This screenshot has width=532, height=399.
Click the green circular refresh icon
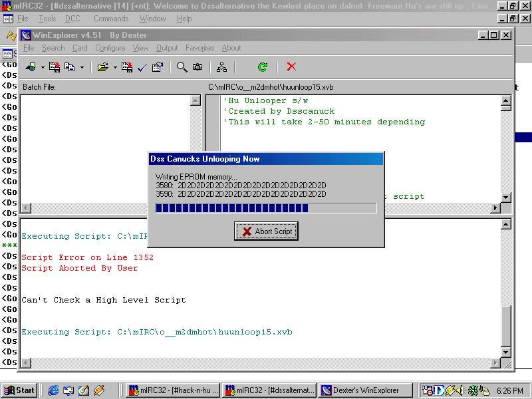263,67
